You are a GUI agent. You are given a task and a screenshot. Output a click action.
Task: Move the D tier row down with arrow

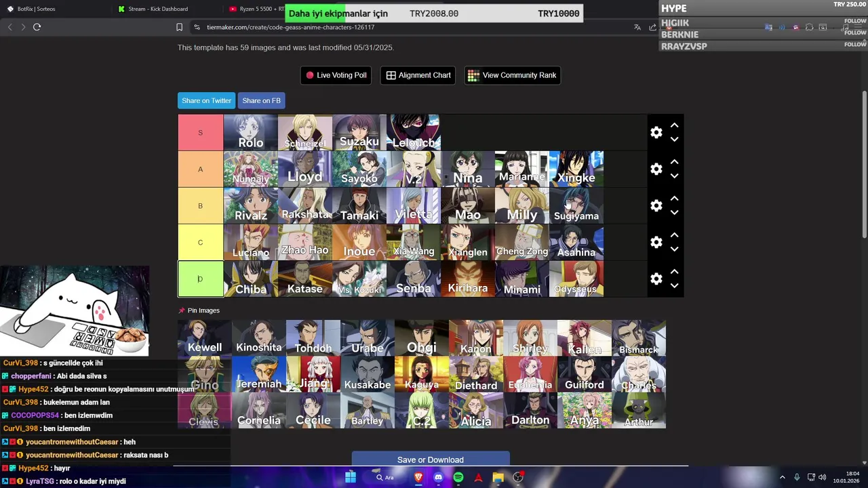click(x=674, y=286)
